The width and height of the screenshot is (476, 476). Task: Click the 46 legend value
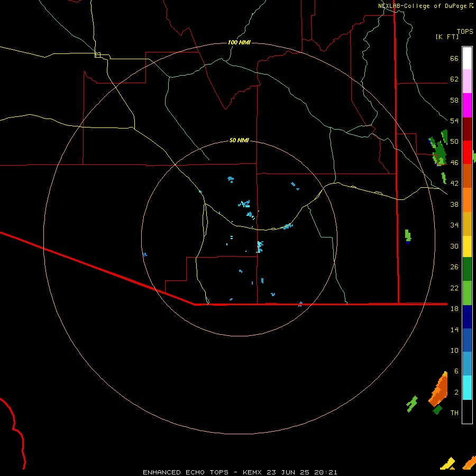pos(454,163)
